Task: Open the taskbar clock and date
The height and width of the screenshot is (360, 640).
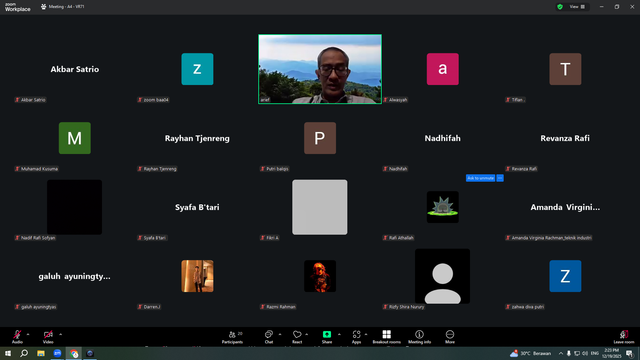Action: 611,353
